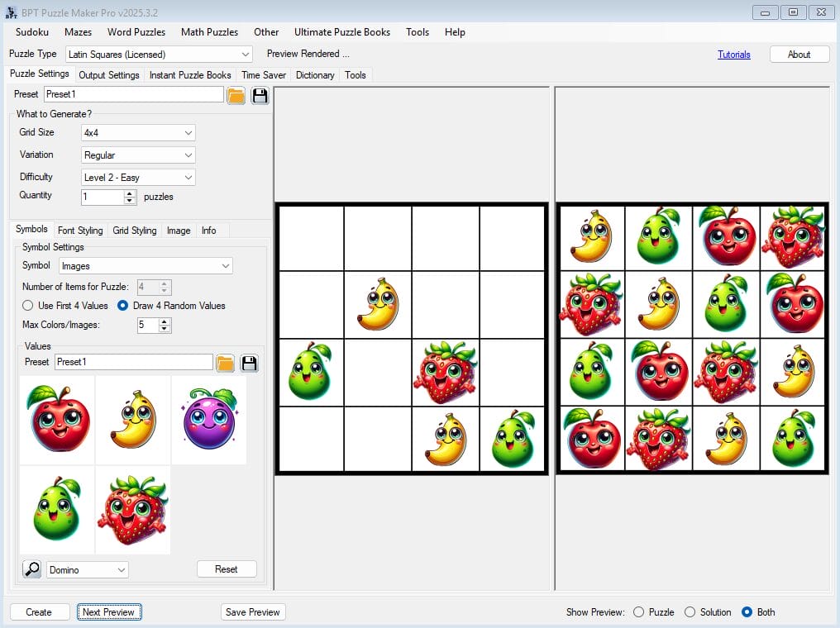The height and width of the screenshot is (628, 840).
Task: Switch preview to Solution only
Action: point(690,612)
